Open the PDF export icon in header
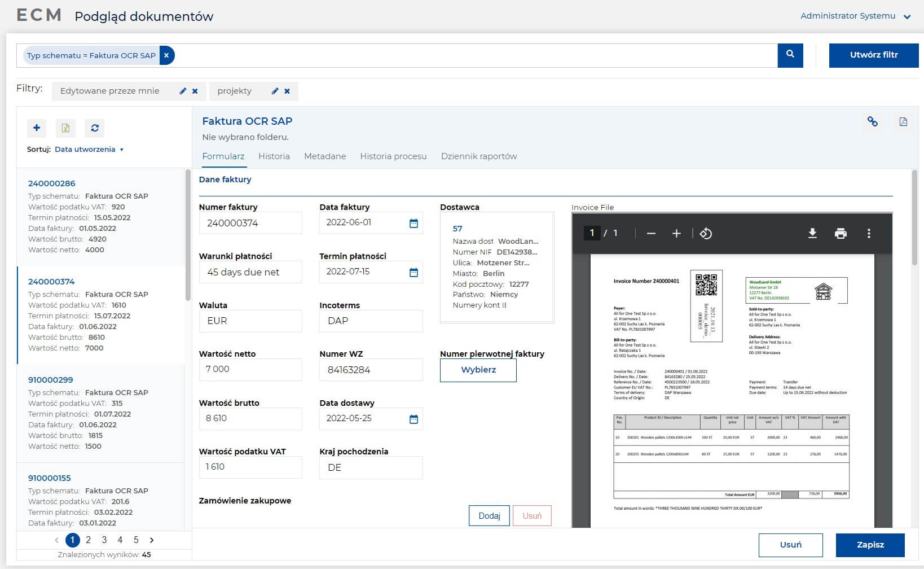This screenshot has height=569, width=924. point(903,121)
